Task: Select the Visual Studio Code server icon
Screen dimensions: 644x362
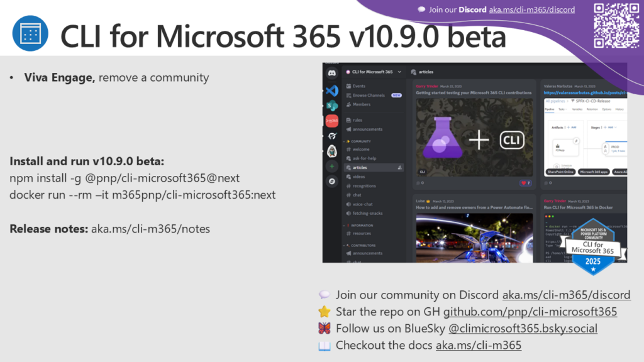Action: 332,90
